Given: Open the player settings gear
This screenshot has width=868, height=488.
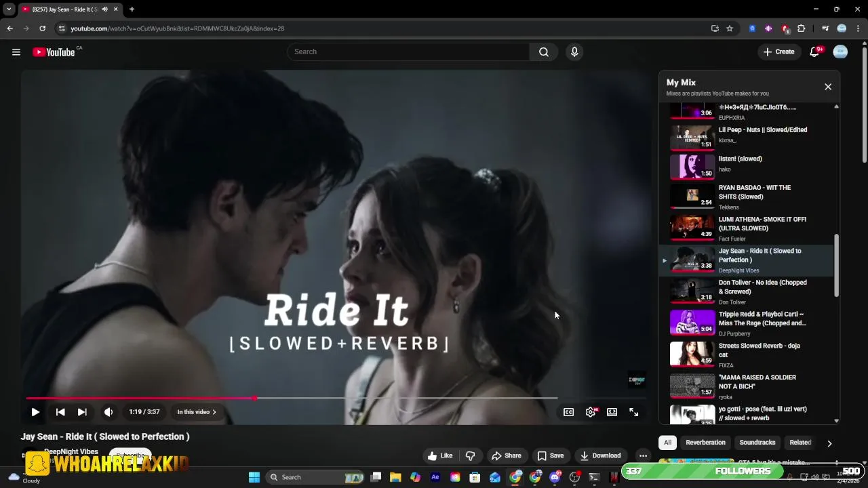Looking at the screenshot, I should click(591, 412).
